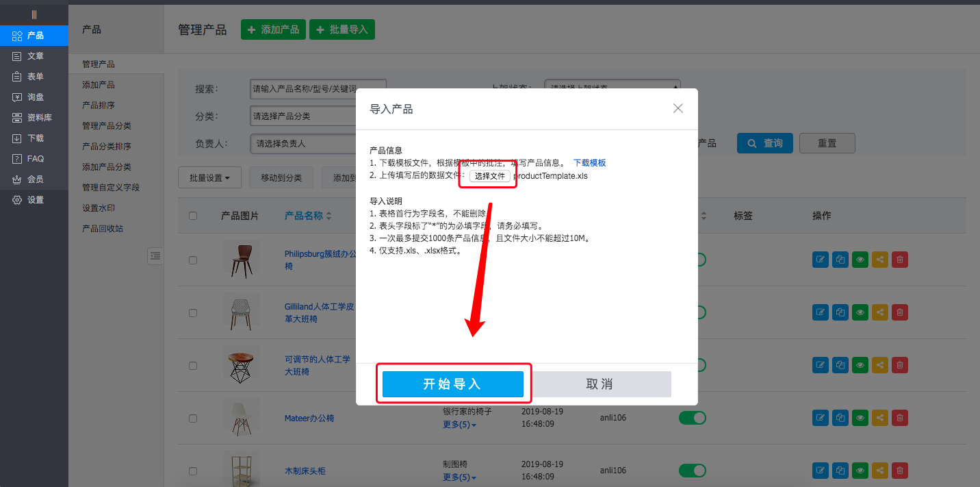Viewport: 980px width, 487px height.
Task: Click the 会员 members crown icon
Action: [34, 179]
